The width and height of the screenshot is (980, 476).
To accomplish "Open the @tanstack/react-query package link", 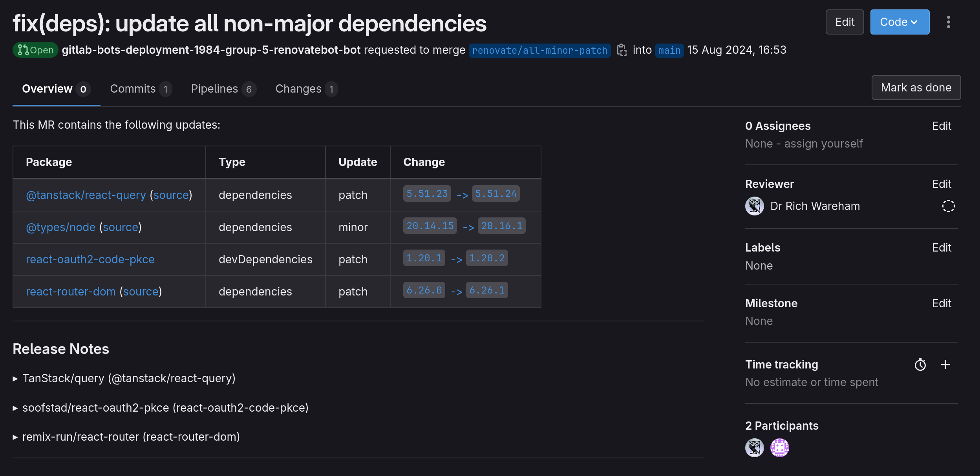I will pyautogui.click(x=86, y=195).
